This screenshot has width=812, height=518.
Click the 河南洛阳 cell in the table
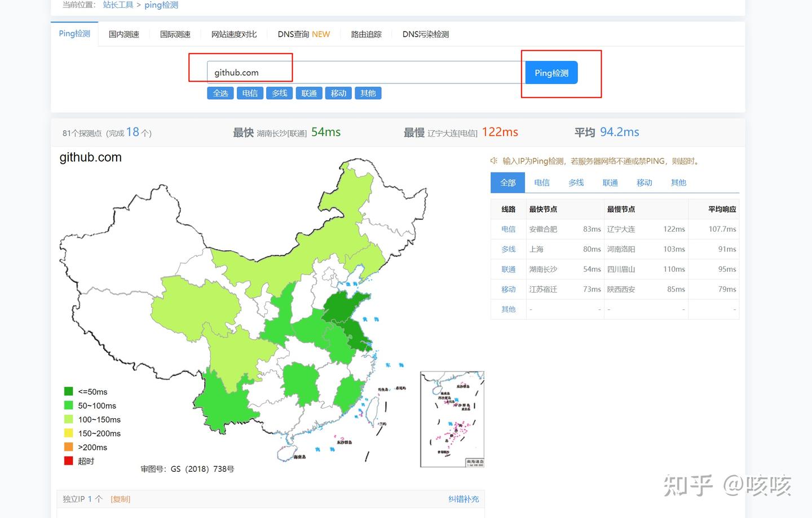click(621, 249)
